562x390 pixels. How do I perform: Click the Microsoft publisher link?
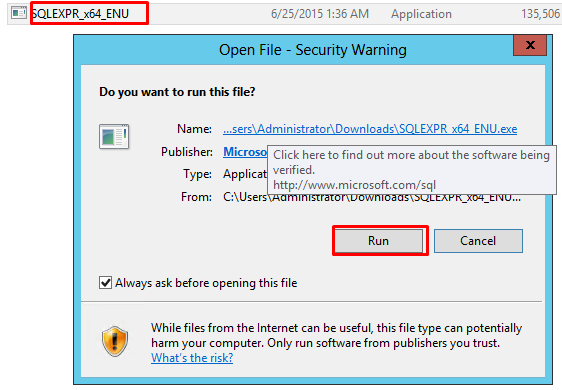coord(245,152)
